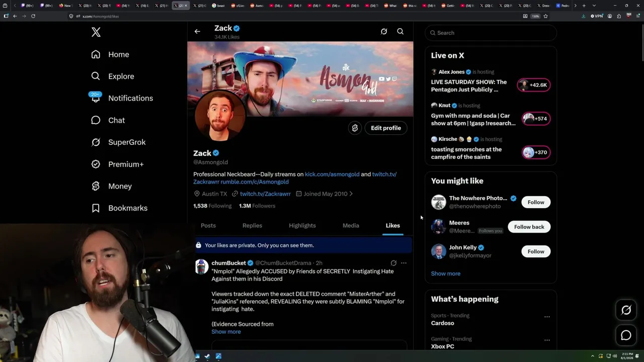644x362 pixels.
Task: Follow John Kelly
Action: tap(536, 251)
